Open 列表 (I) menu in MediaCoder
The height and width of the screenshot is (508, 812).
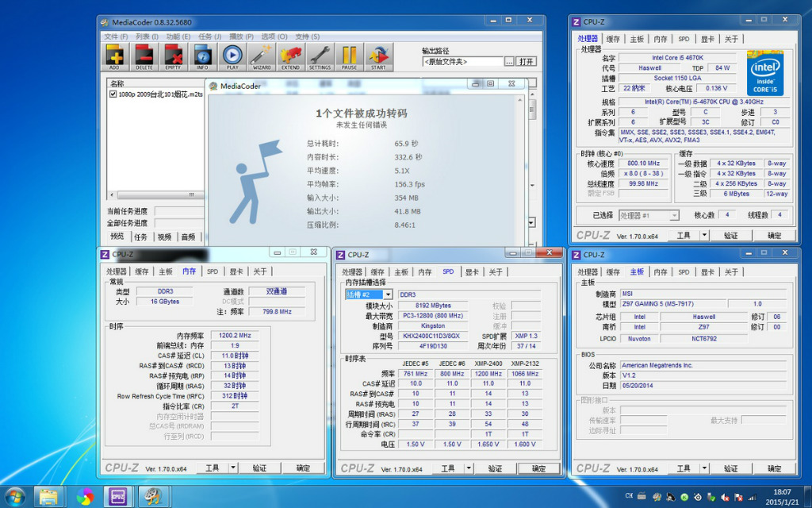(x=147, y=37)
